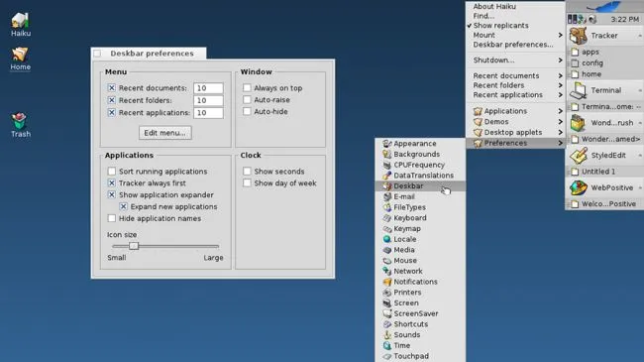644x362 pixels.
Task: Toggle Tracker always first checkbox
Action: (112, 183)
